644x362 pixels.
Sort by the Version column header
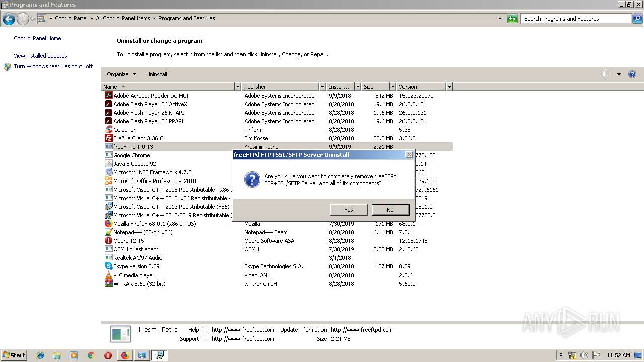(421, 87)
